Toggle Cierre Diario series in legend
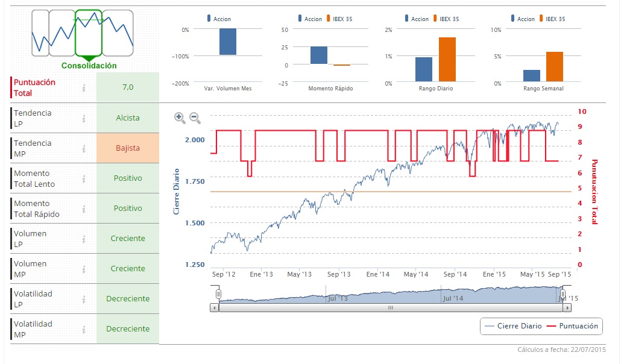Image resolution: width=624 pixels, height=364 pixels. tap(513, 326)
